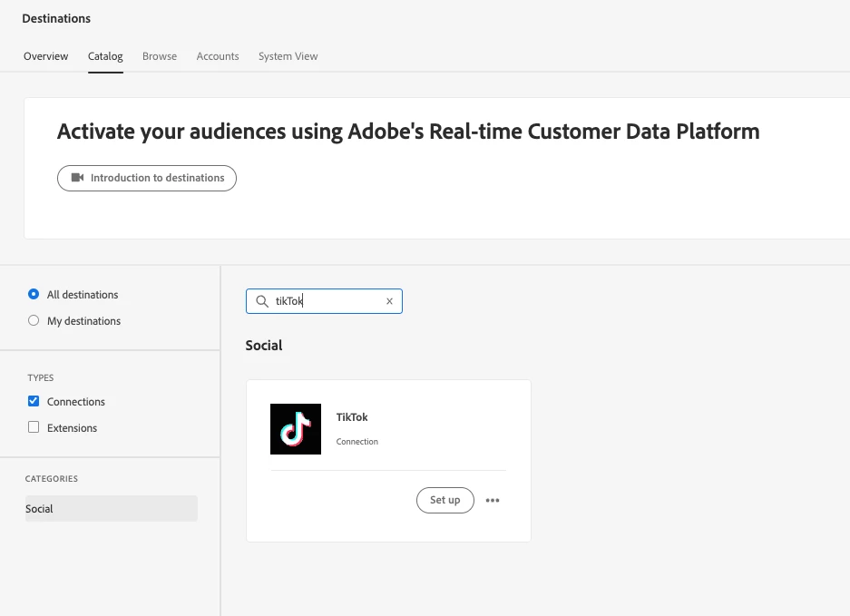
Task: Click the Activate your audiences headline
Action: [408, 132]
